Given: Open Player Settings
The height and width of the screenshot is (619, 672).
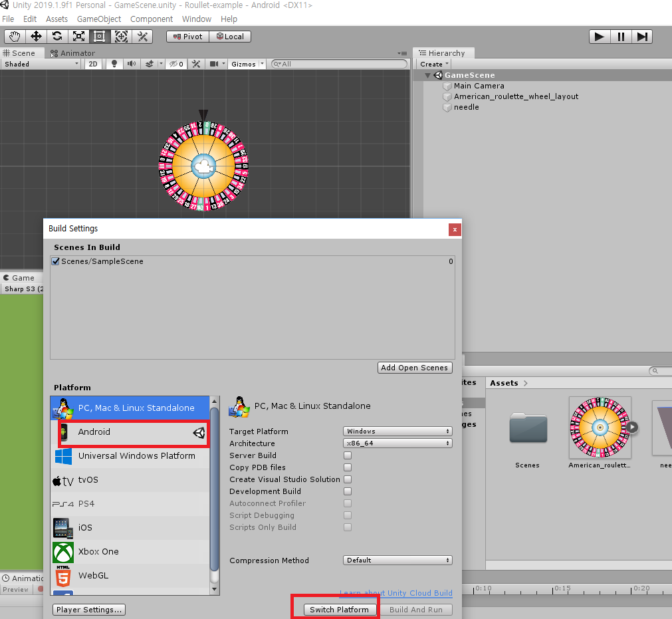Looking at the screenshot, I should click(x=89, y=610).
